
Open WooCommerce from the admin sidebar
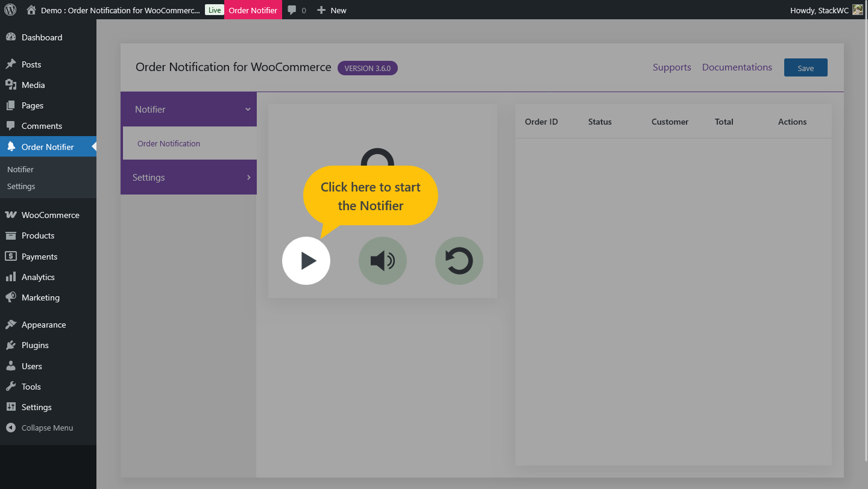pos(50,214)
